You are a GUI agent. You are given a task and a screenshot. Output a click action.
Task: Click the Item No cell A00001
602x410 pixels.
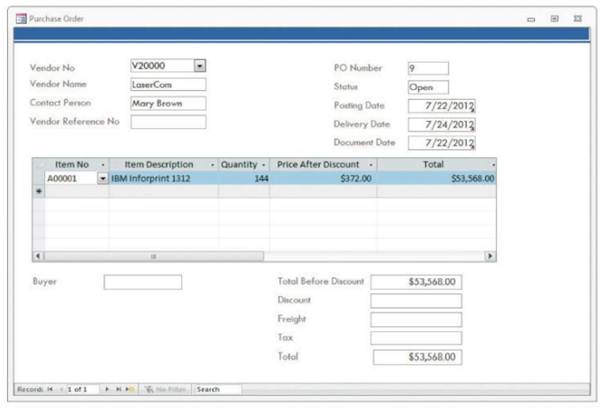pyautogui.click(x=71, y=179)
